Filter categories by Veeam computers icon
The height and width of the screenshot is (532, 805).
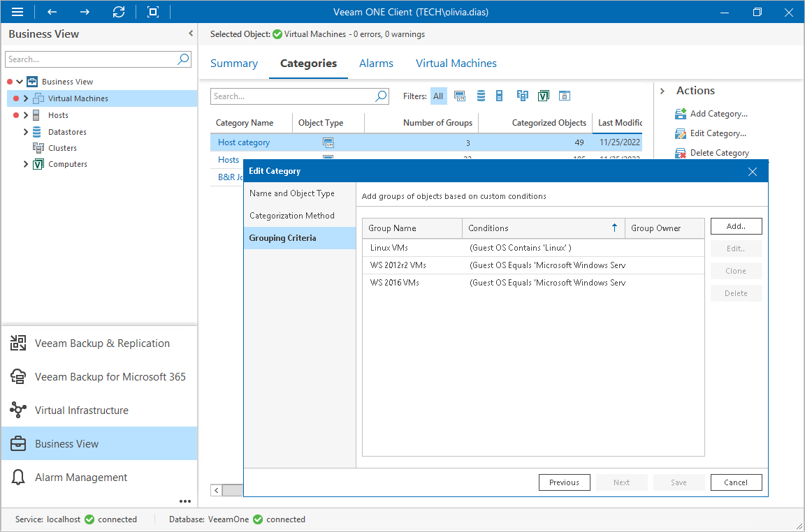(543, 96)
